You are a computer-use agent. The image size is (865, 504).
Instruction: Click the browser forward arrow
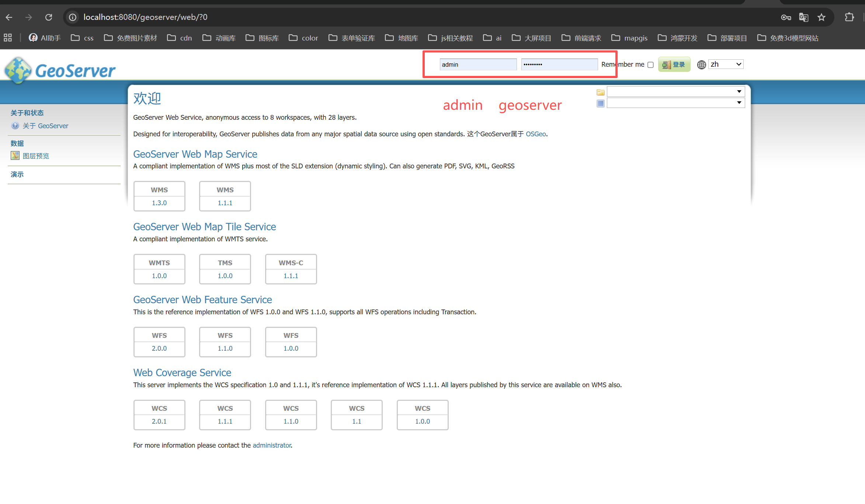pyautogui.click(x=29, y=17)
